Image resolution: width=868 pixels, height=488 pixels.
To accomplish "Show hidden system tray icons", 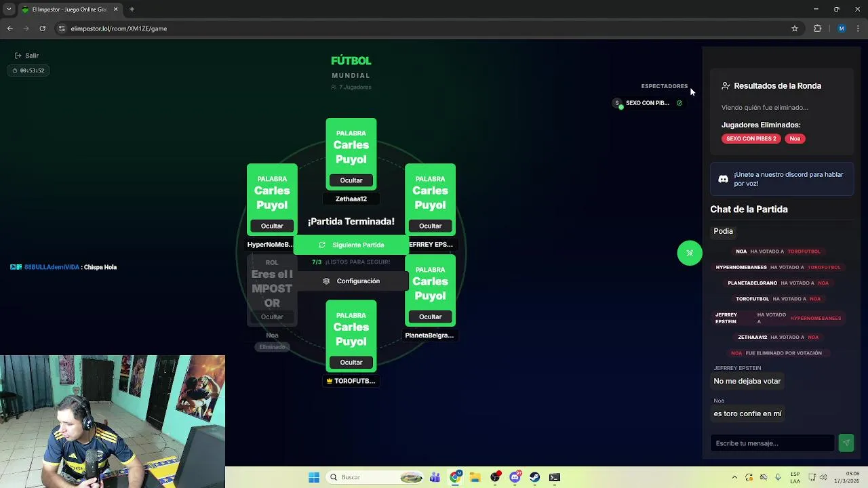I will tap(734, 477).
